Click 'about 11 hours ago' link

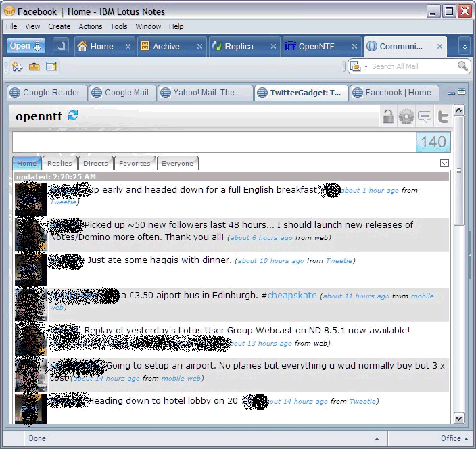(x=356, y=296)
